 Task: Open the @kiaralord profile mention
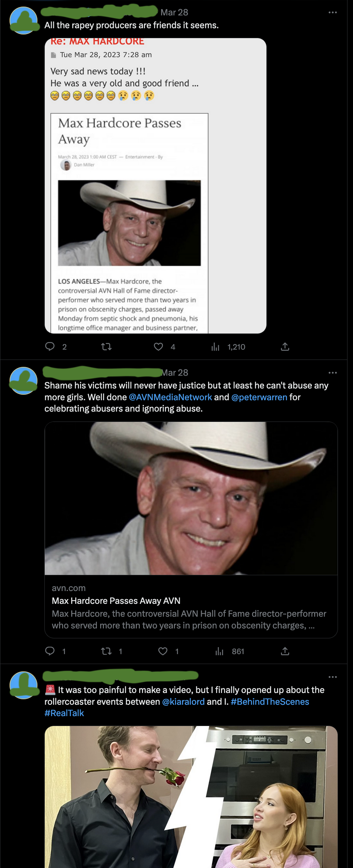pos(183,701)
